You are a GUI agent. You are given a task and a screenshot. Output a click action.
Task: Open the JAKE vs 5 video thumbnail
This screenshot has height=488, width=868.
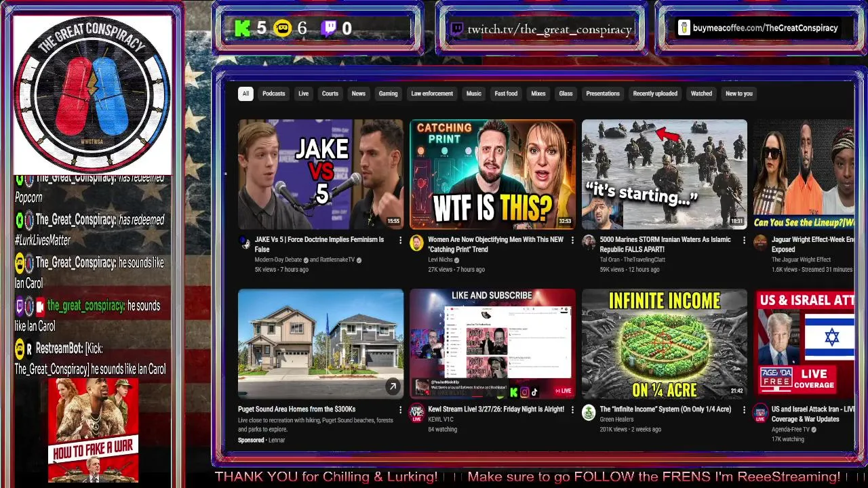click(321, 174)
